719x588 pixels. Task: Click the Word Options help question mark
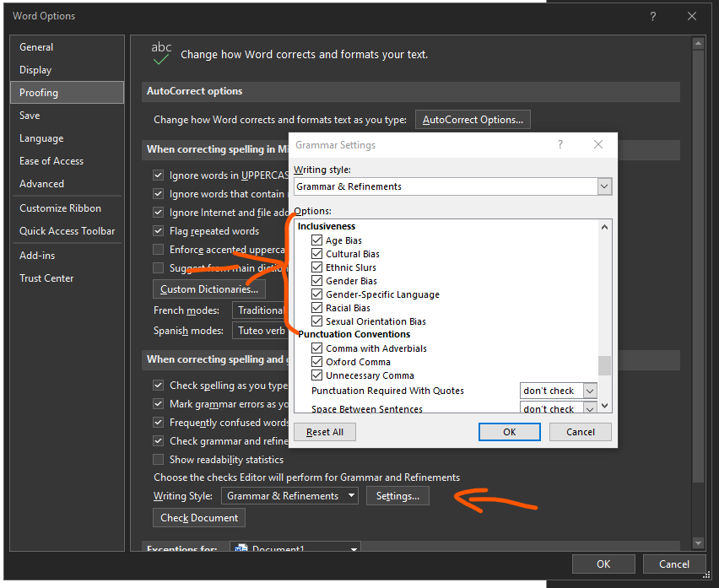652,16
